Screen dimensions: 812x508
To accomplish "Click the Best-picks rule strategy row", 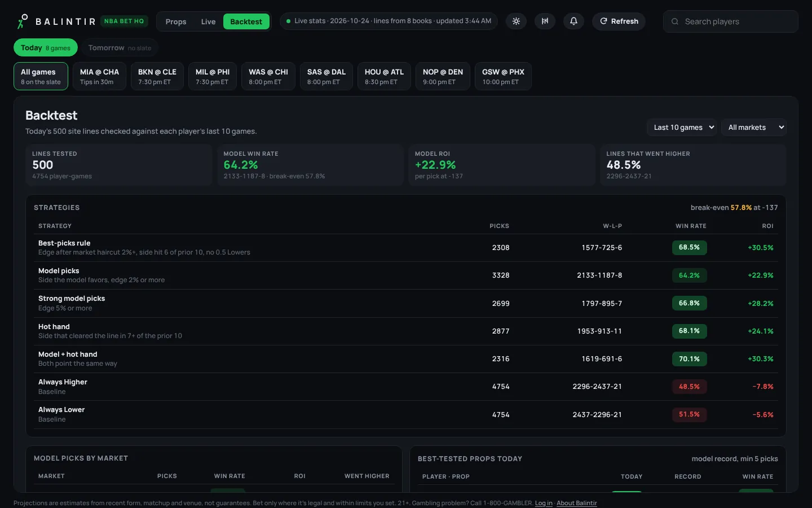I will [x=405, y=248].
